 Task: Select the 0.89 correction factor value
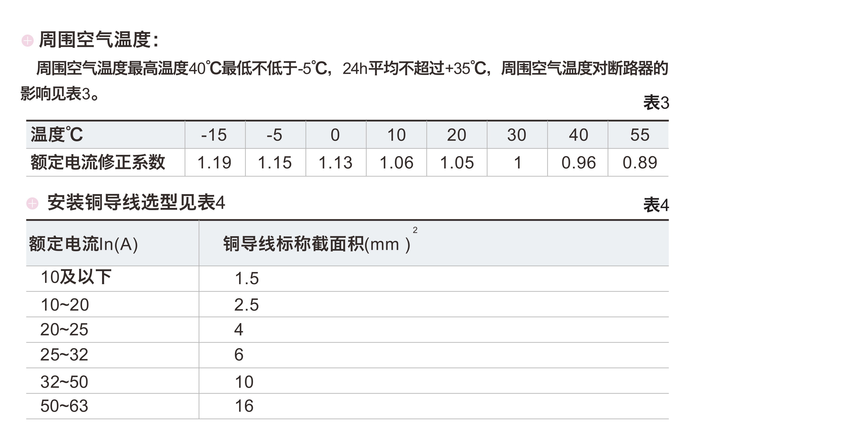[x=639, y=163]
